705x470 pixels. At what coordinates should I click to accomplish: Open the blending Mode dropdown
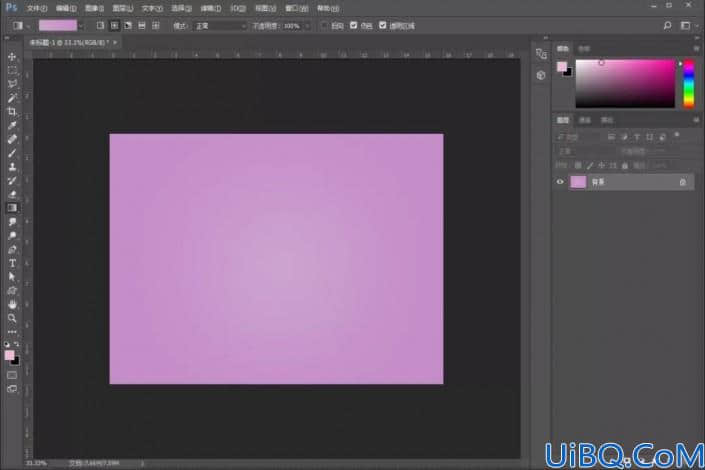[220, 26]
